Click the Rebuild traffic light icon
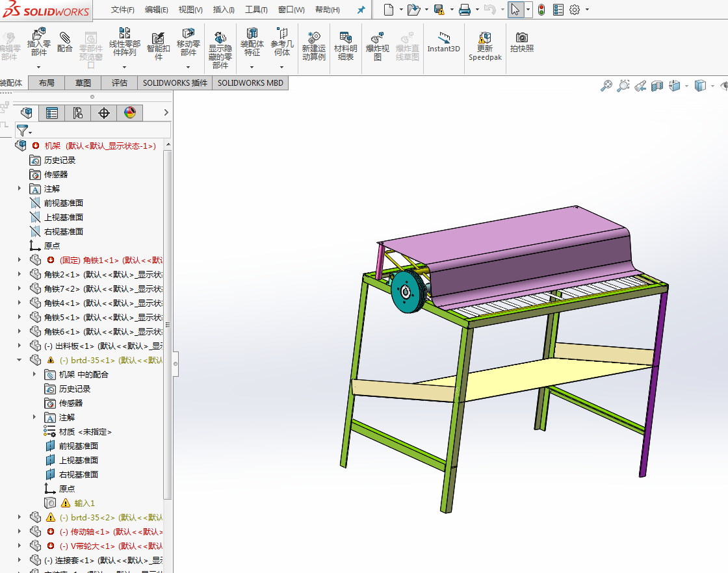 pos(541,9)
